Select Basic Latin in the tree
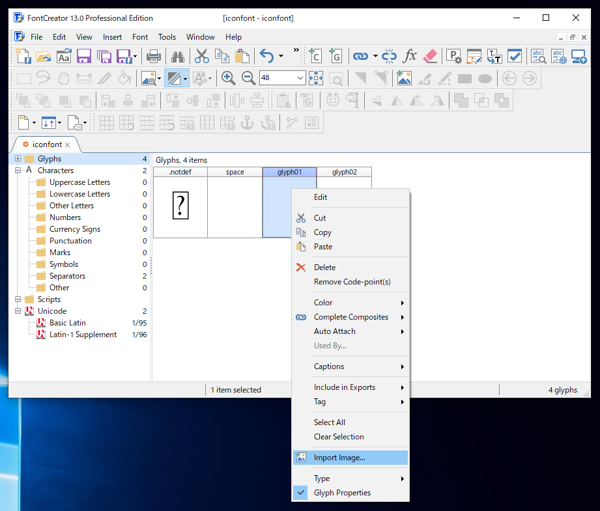The height and width of the screenshot is (511, 600). pyautogui.click(x=67, y=323)
